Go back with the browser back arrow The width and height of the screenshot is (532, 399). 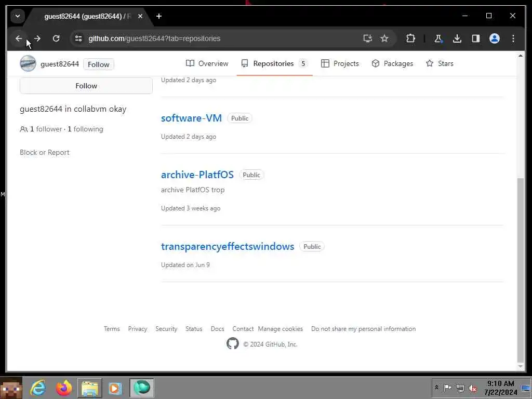coord(19,38)
